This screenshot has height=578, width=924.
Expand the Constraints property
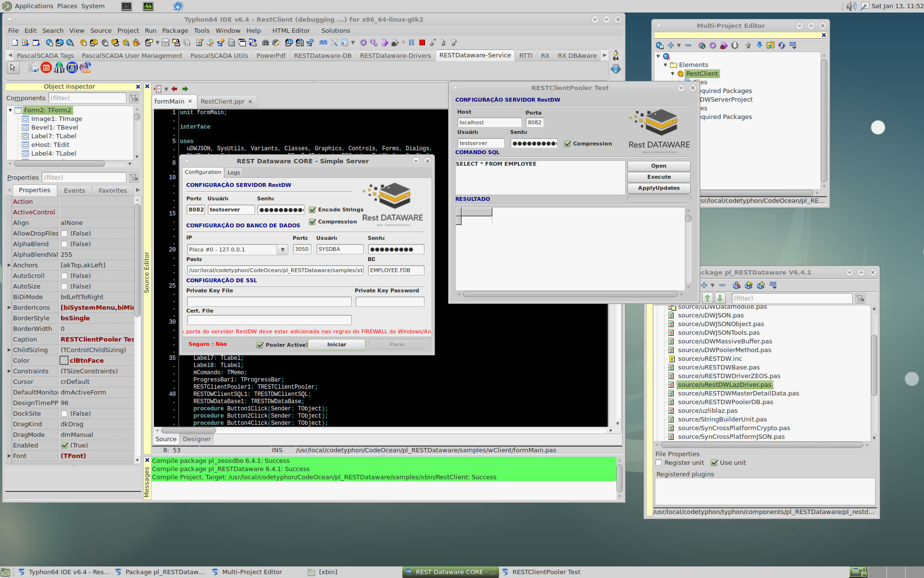(9, 371)
